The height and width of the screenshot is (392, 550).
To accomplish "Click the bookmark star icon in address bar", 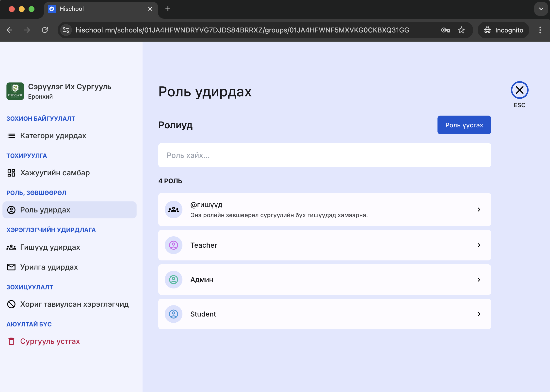I will coord(461,30).
